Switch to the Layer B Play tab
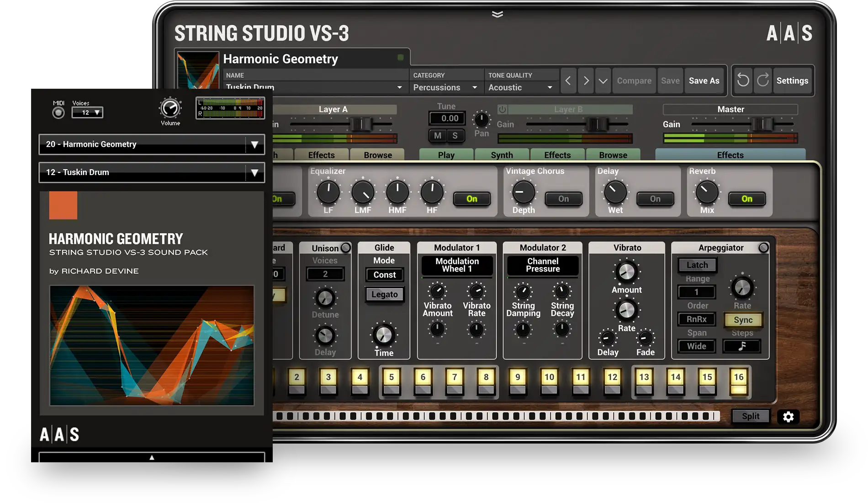 click(446, 155)
